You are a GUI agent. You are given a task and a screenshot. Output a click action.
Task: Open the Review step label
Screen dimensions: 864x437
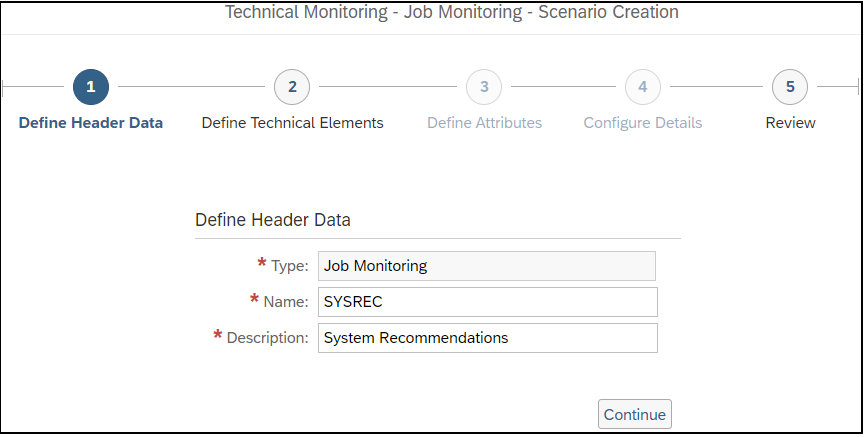coord(790,122)
